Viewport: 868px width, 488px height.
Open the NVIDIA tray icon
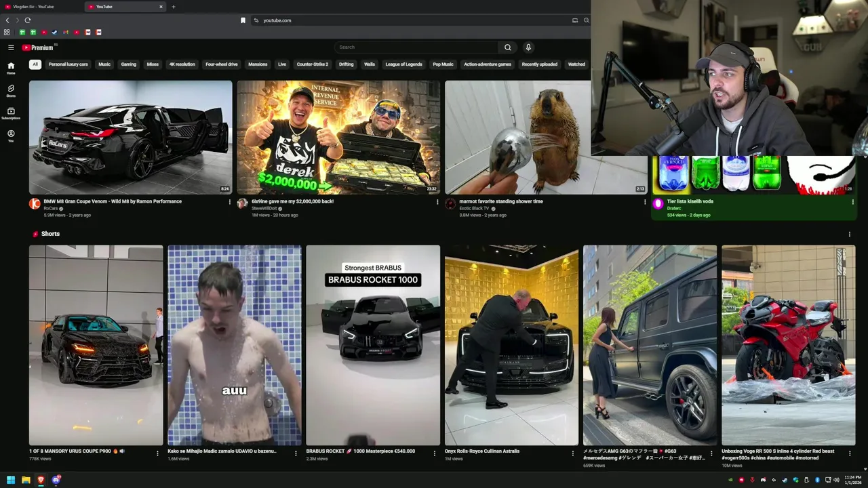730,480
